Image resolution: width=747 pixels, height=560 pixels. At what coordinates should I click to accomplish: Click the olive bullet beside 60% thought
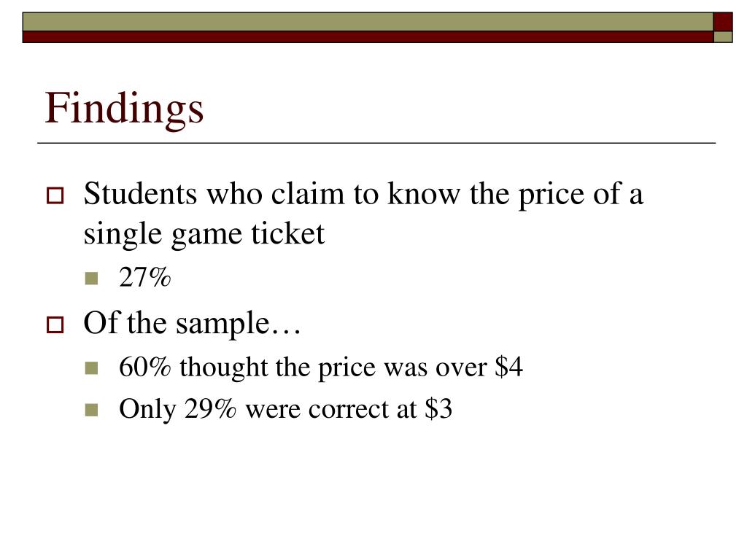[91, 368]
